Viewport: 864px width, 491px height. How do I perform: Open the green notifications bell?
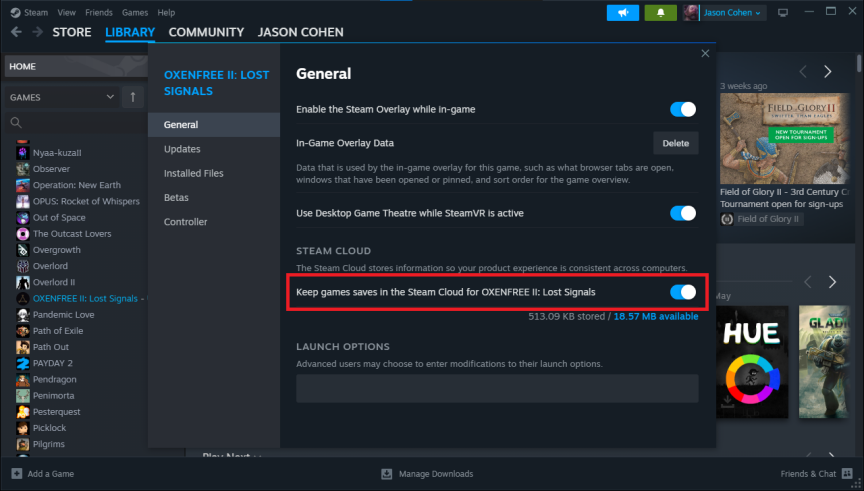[x=660, y=12]
